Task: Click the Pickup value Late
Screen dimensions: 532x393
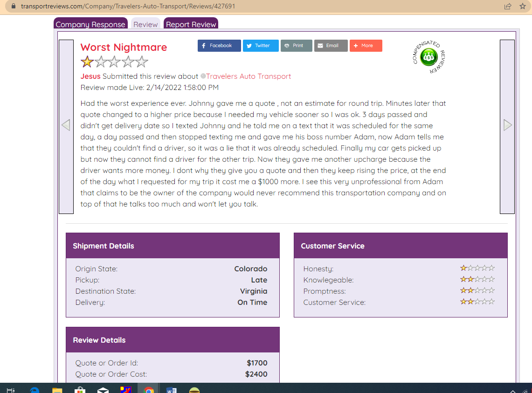Action: pyautogui.click(x=259, y=280)
